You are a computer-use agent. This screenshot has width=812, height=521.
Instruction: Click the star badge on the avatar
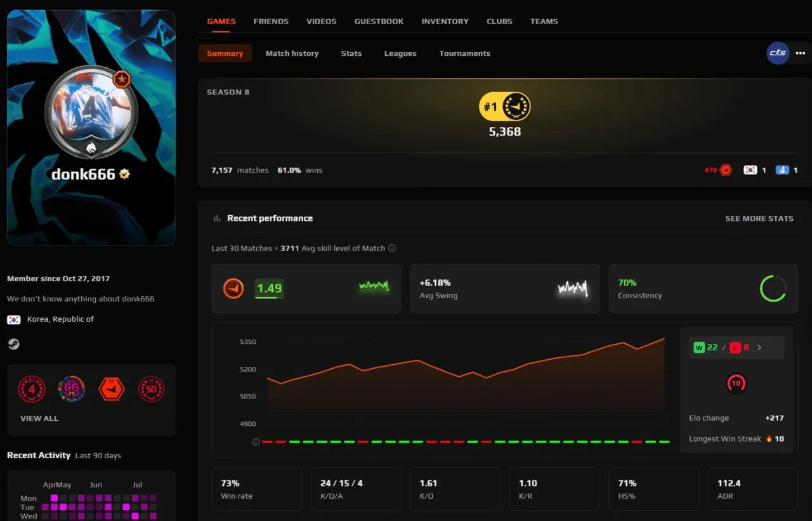point(122,79)
